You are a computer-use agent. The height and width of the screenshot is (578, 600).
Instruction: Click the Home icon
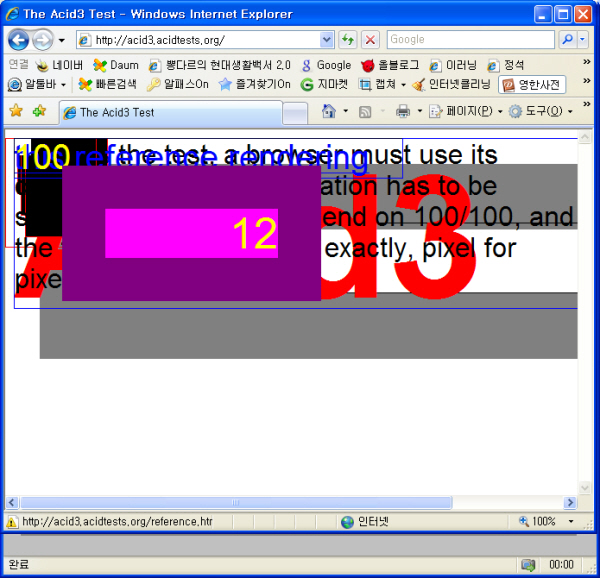coord(329,111)
